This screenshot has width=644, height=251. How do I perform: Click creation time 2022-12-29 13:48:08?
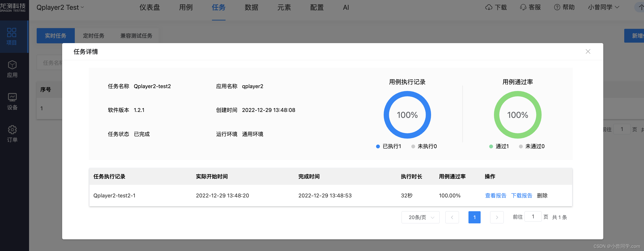[268, 110]
